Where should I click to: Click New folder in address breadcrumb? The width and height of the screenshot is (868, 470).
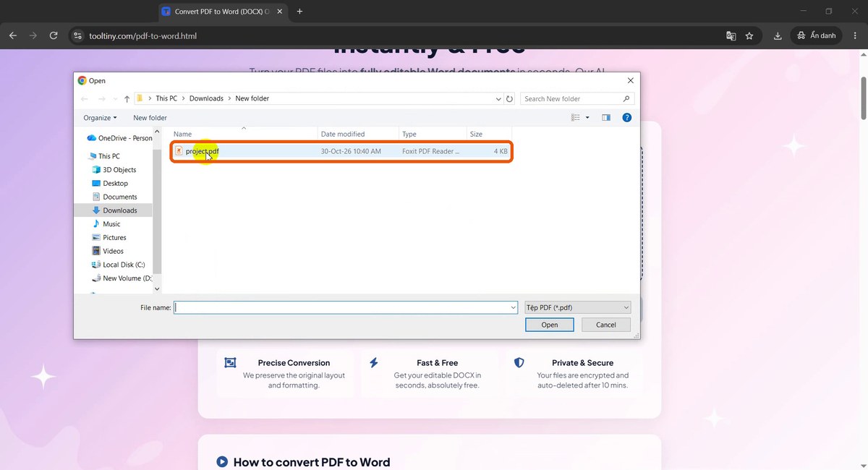[x=252, y=98]
